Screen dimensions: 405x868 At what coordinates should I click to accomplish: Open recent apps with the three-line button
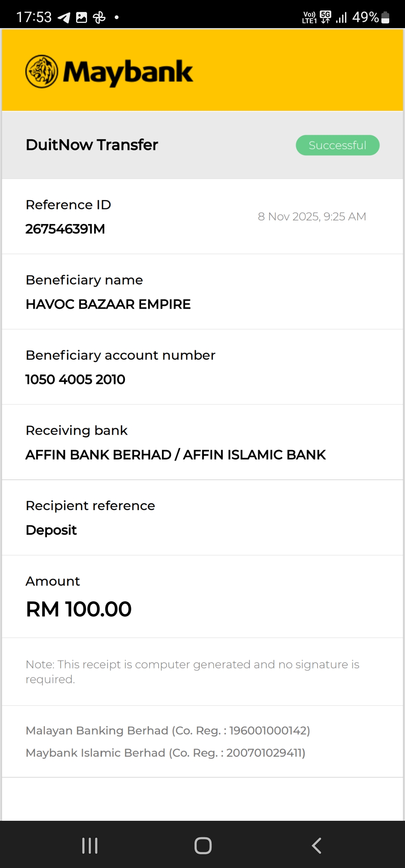[x=90, y=846]
